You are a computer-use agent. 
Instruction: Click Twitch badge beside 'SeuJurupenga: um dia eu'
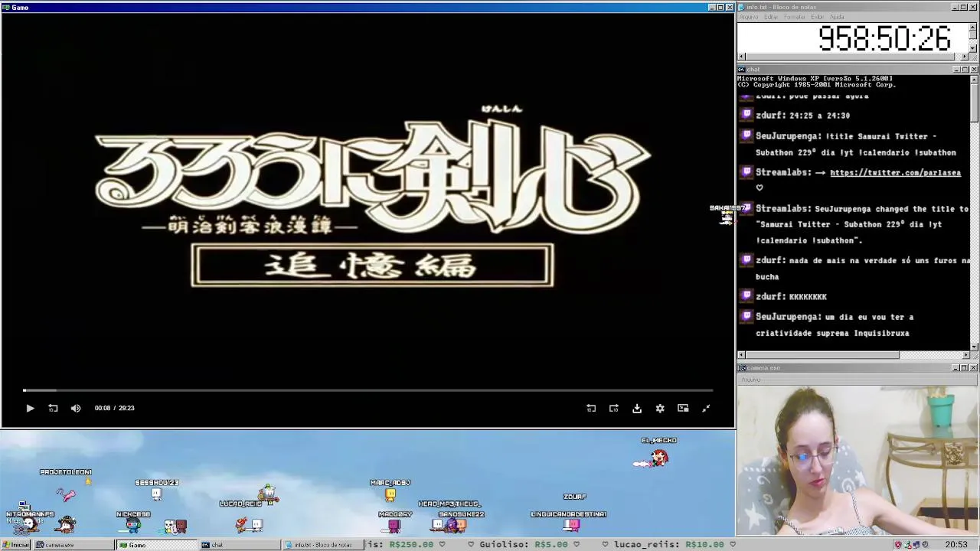747,317
